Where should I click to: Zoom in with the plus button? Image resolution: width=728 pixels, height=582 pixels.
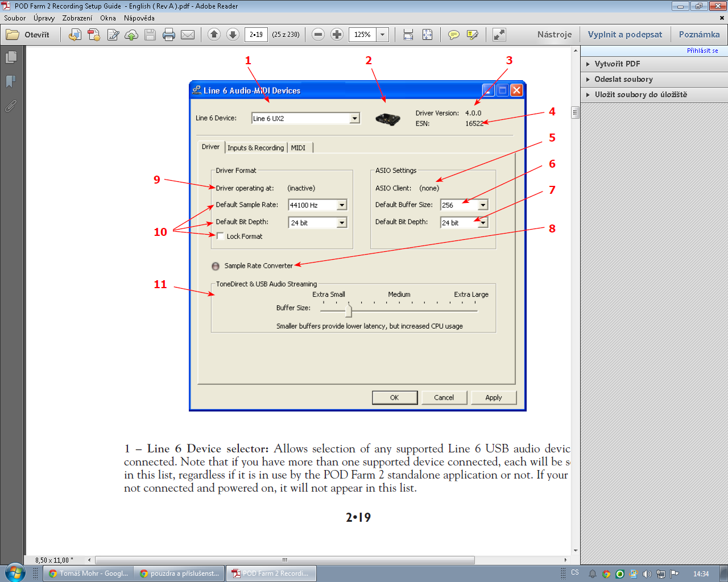click(337, 35)
